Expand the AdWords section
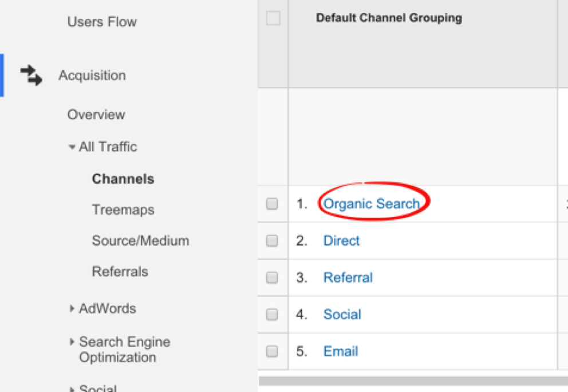 (71, 308)
